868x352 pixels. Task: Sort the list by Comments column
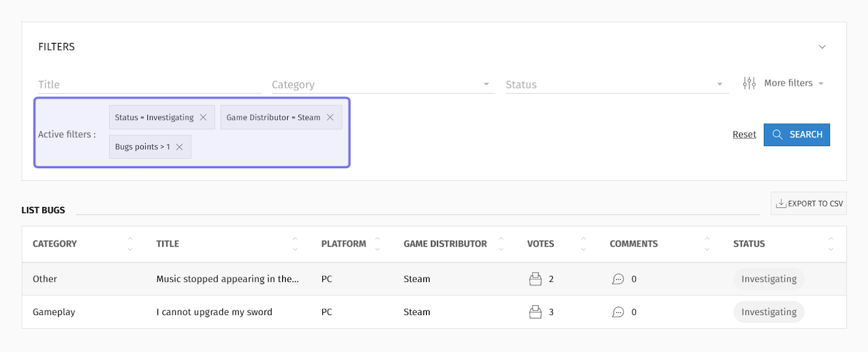(707, 244)
